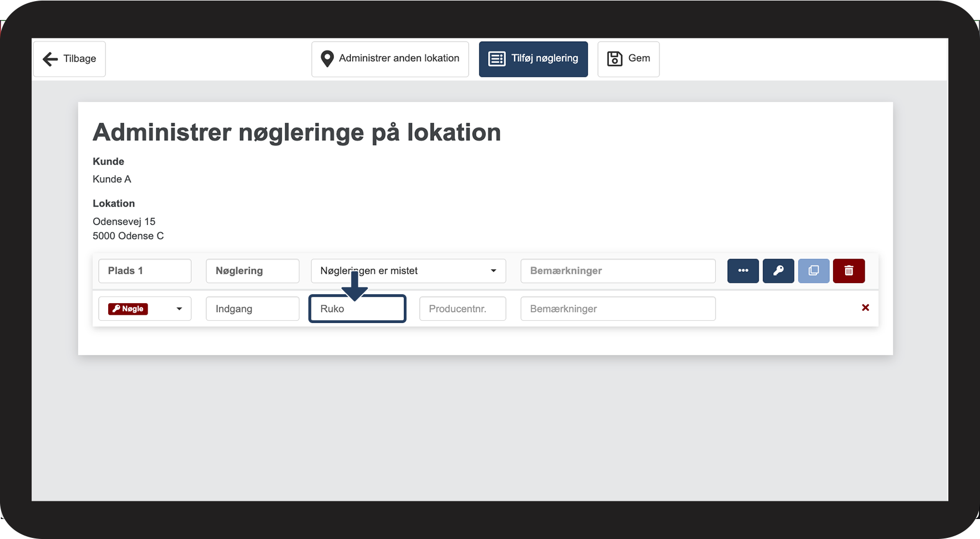Click the Gem button label
This screenshot has height=539, width=980.
coord(639,58)
